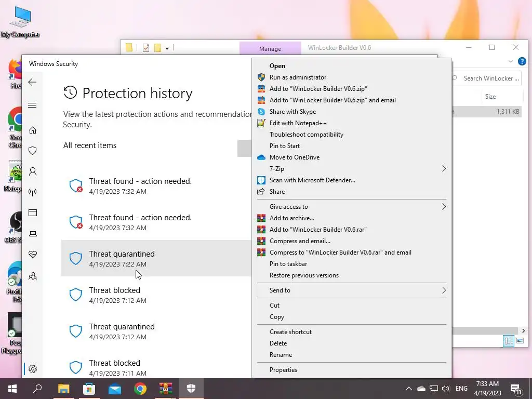The width and height of the screenshot is (532, 399).
Task: Open Firewall & network protection icon
Action: [x=33, y=192]
